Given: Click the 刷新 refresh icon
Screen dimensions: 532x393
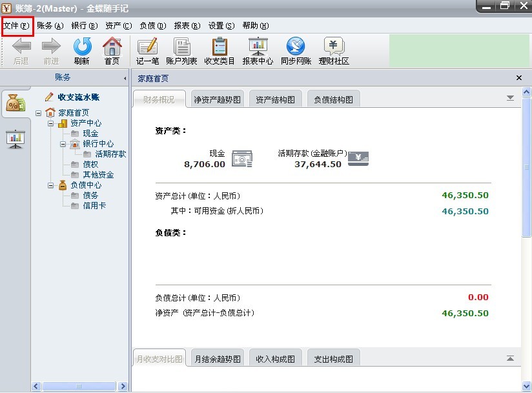Looking at the screenshot, I should pos(82,46).
